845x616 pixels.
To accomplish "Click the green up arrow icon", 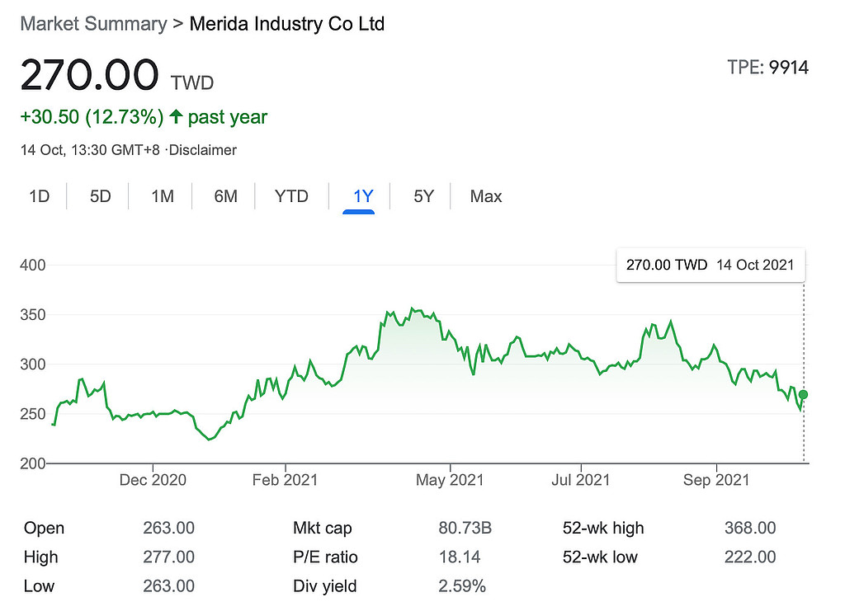I will [x=176, y=117].
